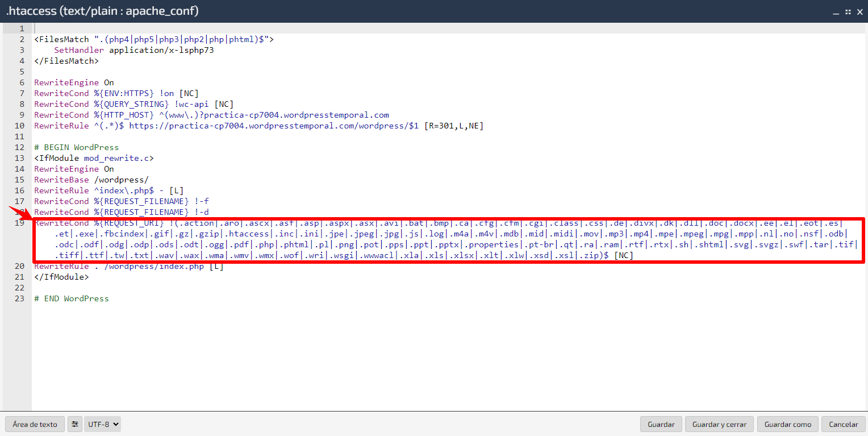Screen dimensions: 868x436
Task: Maximize the .htaccess editor window
Action: tap(848, 11)
